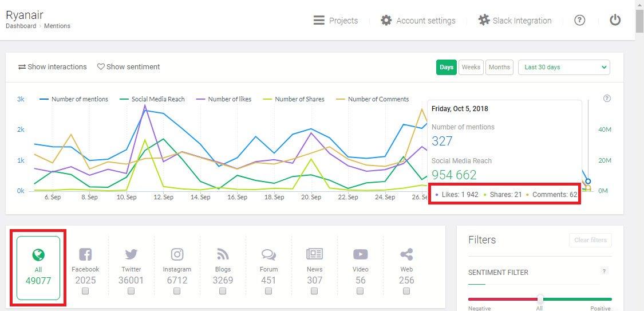This screenshot has height=311, width=644.
Task: Switch chart to Days view
Action: (447, 68)
